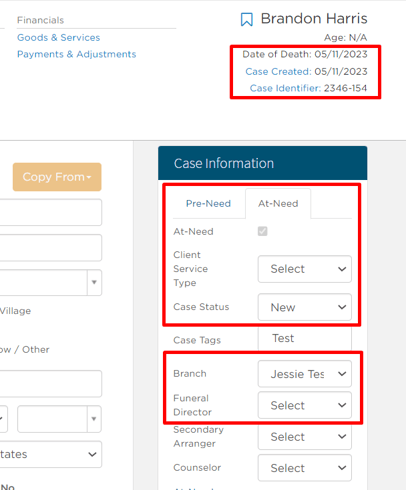Click the bookmark icon beside Brandon Harris
This screenshot has width=406, height=490.
pos(247,19)
